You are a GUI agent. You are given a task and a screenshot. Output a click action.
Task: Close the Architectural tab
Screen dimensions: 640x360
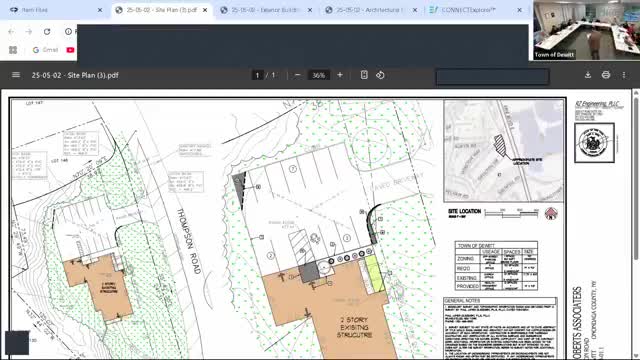click(x=415, y=10)
